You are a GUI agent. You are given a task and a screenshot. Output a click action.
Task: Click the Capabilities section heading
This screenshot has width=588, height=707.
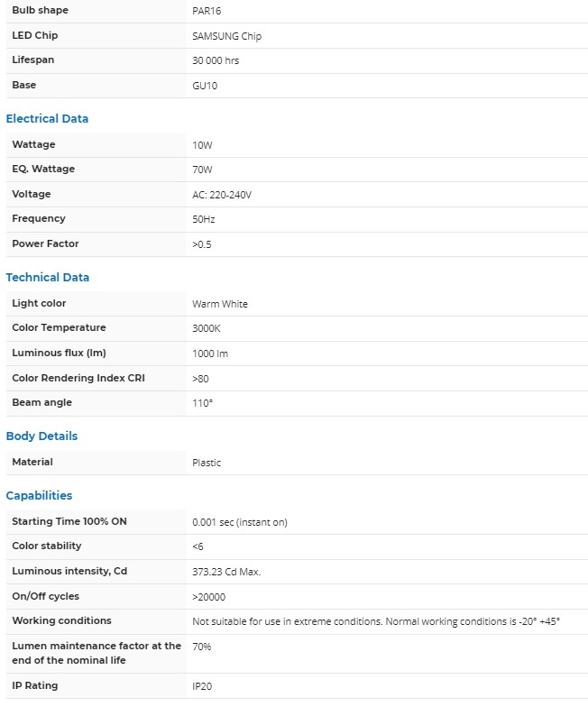(x=39, y=496)
